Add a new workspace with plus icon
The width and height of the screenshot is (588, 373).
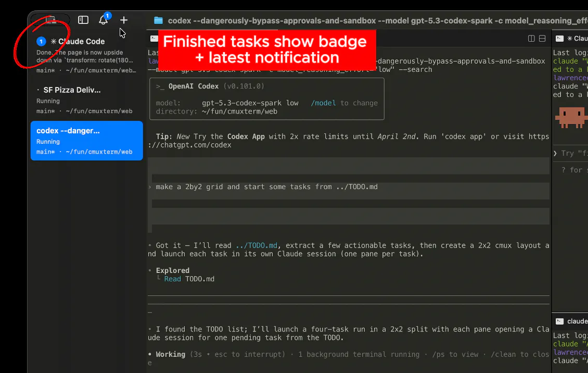(124, 20)
